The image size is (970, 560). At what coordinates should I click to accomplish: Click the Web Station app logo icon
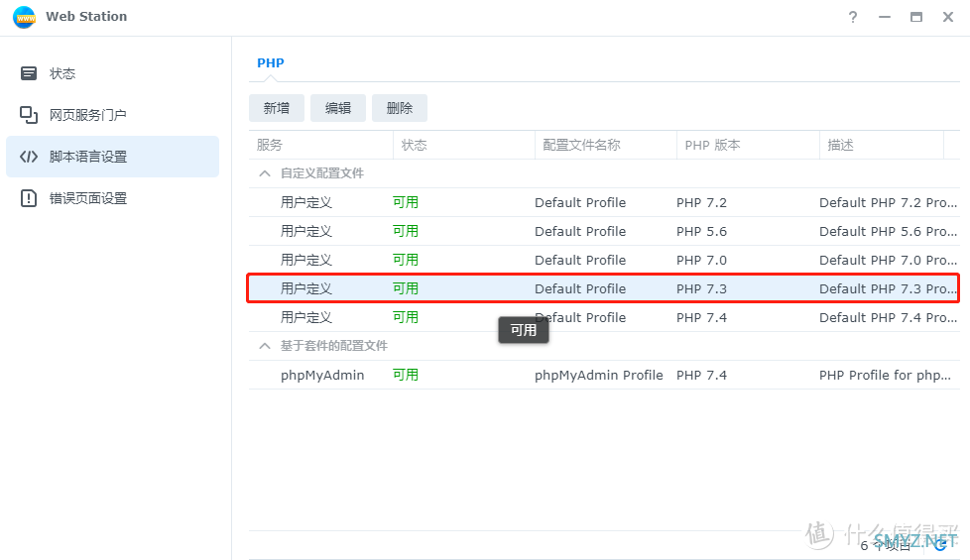(24, 17)
